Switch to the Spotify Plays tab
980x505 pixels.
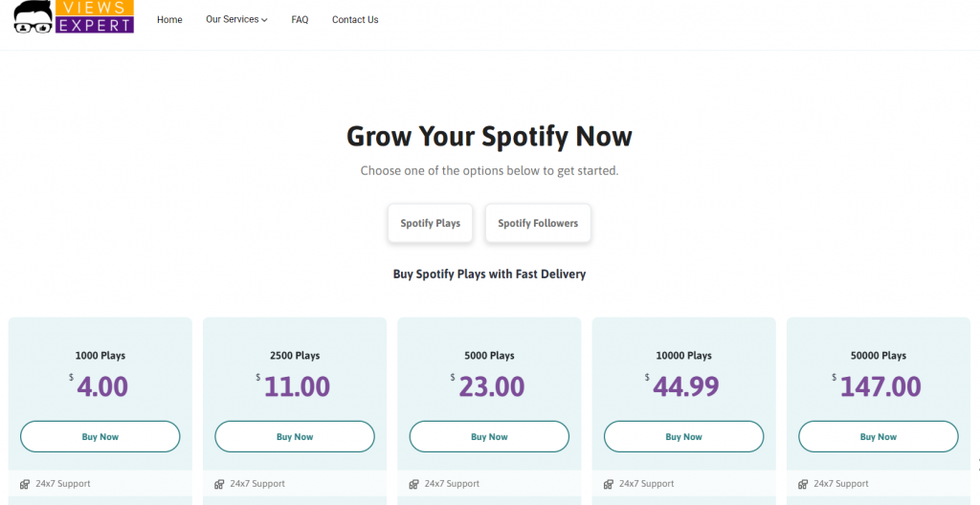pyautogui.click(x=430, y=223)
